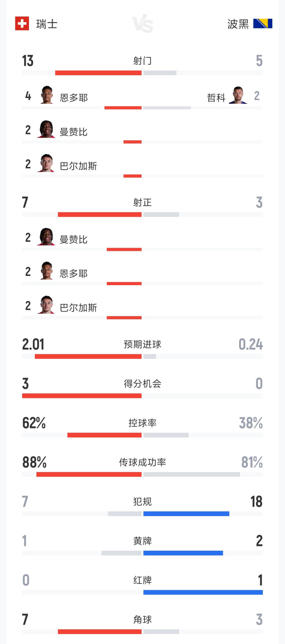Select the 预期进球 stat label
The width and height of the screenshot is (285, 644).
(142, 344)
